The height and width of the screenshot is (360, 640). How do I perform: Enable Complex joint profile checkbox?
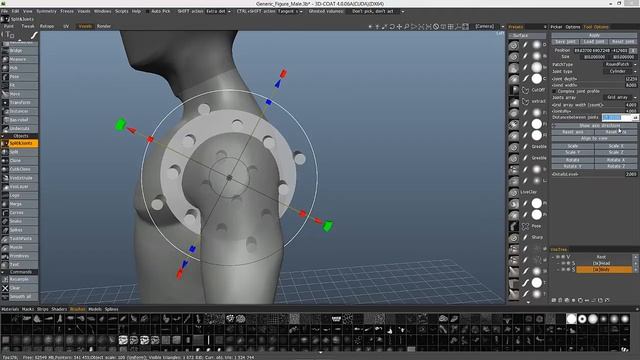pyautogui.click(x=555, y=91)
